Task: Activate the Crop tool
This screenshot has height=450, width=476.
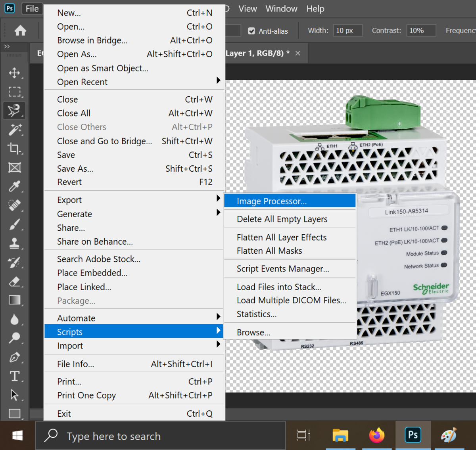Action: 15,148
